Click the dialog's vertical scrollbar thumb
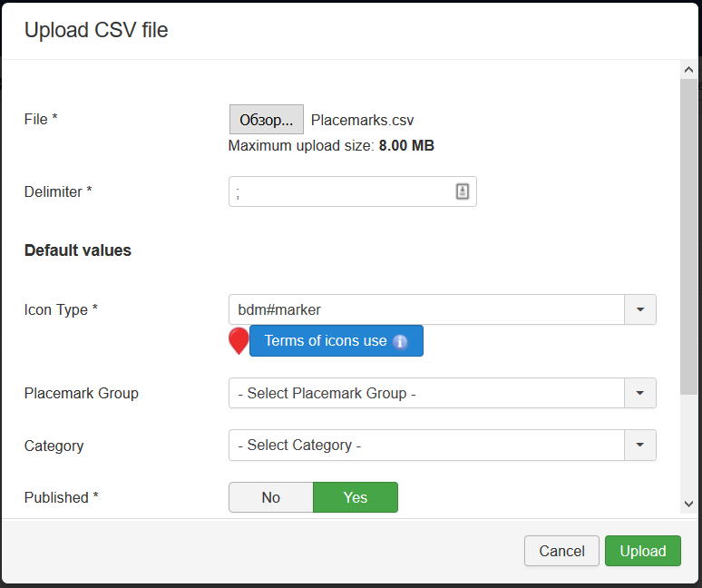702x588 pixels. 689,236
